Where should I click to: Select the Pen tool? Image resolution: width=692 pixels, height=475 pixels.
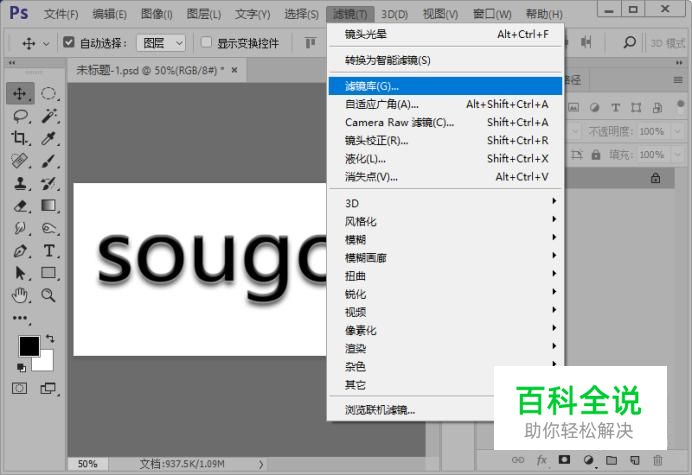pyautogui.click(x=20, y=251)
